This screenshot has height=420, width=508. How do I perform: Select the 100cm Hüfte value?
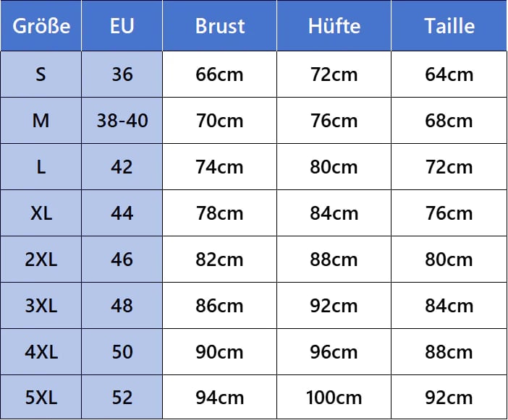(x=334, y=397)
